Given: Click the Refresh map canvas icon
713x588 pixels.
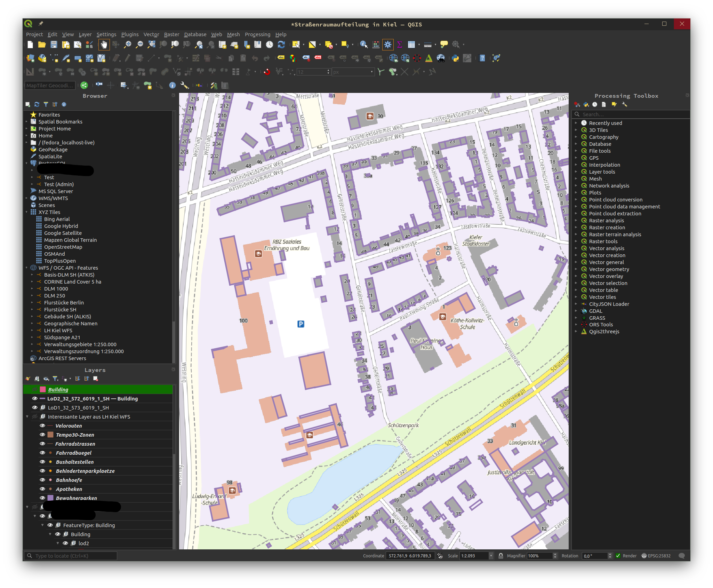Looking at the screenshot, I should point(281,45).
